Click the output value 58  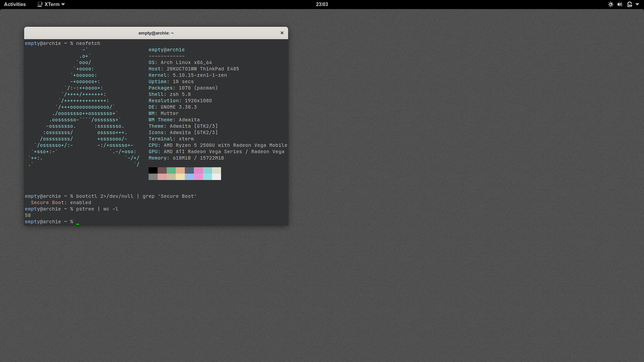point(28,215)
